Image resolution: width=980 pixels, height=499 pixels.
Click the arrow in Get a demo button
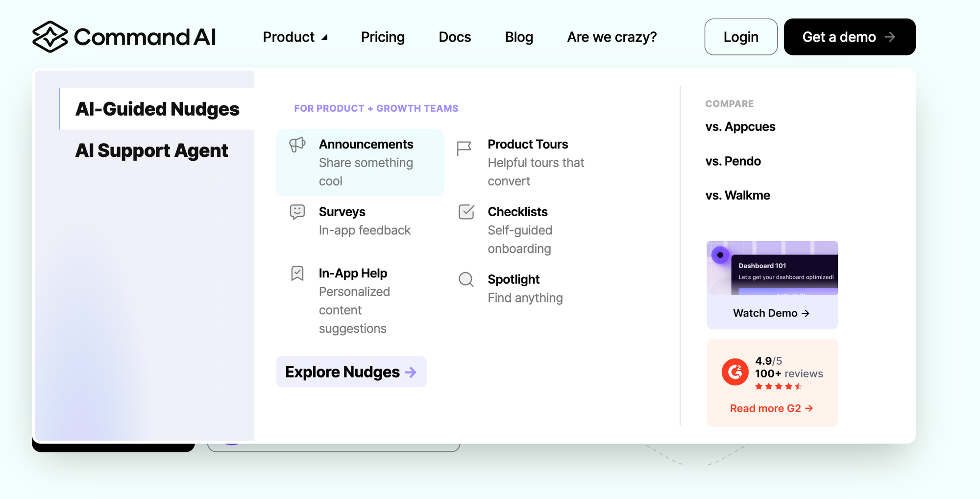click(890, 37)
